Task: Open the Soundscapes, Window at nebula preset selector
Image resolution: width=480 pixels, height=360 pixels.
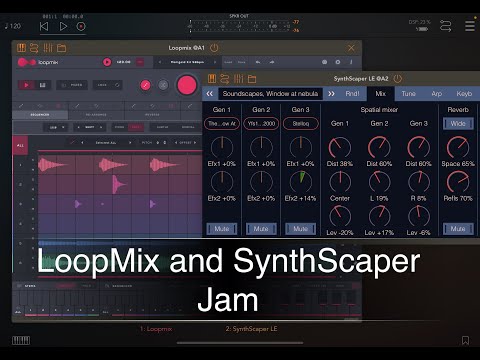Action: pos(270,94)
